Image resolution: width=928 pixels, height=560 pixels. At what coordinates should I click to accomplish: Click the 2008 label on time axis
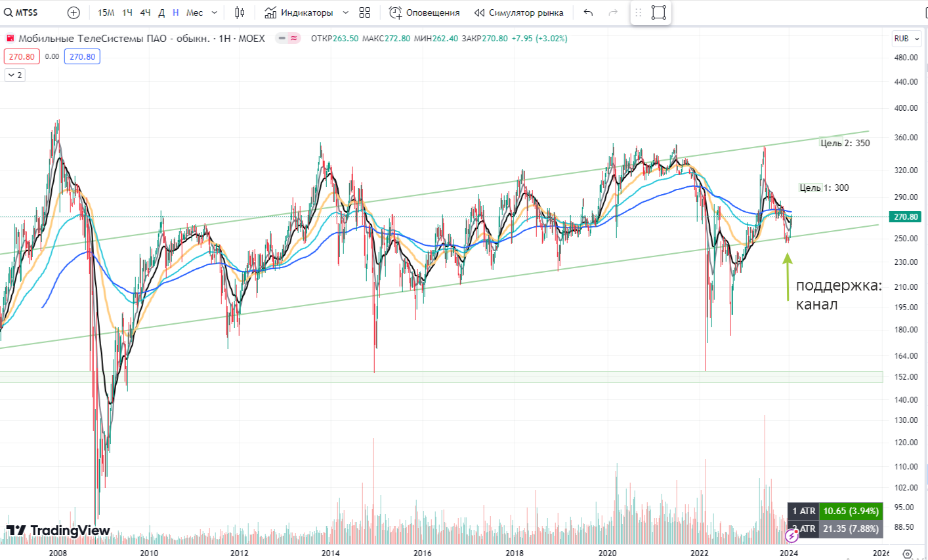coord(58,553)
